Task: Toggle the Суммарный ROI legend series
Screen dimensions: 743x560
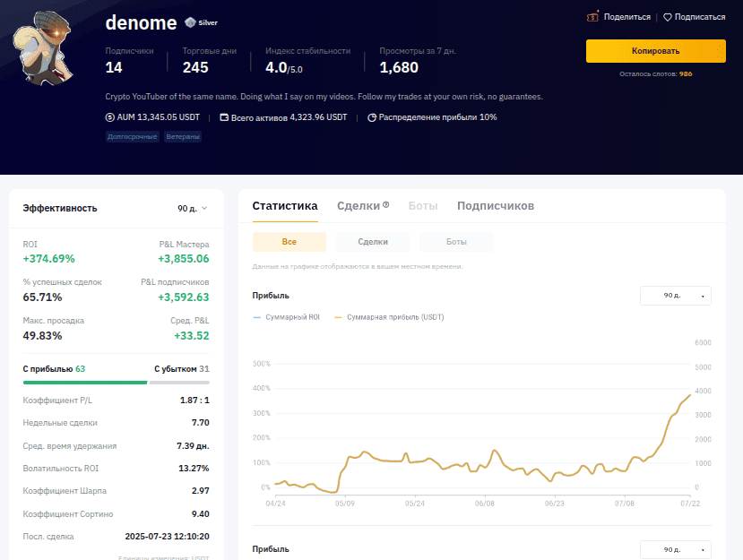Action: 287,317
